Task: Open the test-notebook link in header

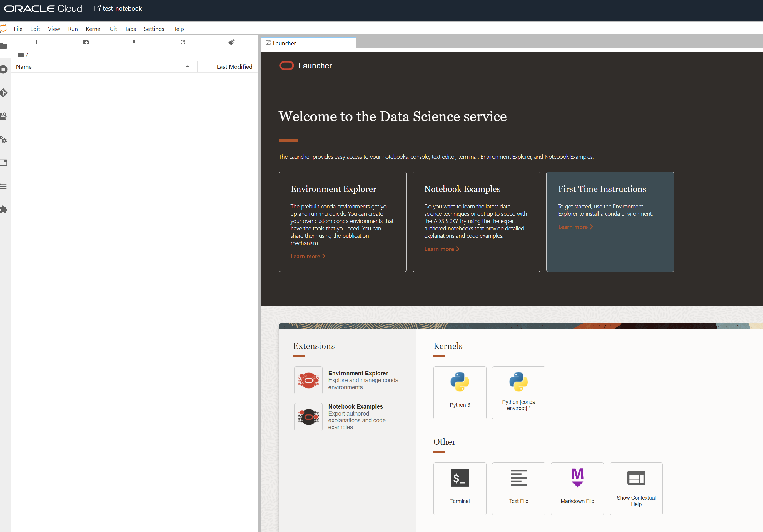Action: (x=118, y=9)
